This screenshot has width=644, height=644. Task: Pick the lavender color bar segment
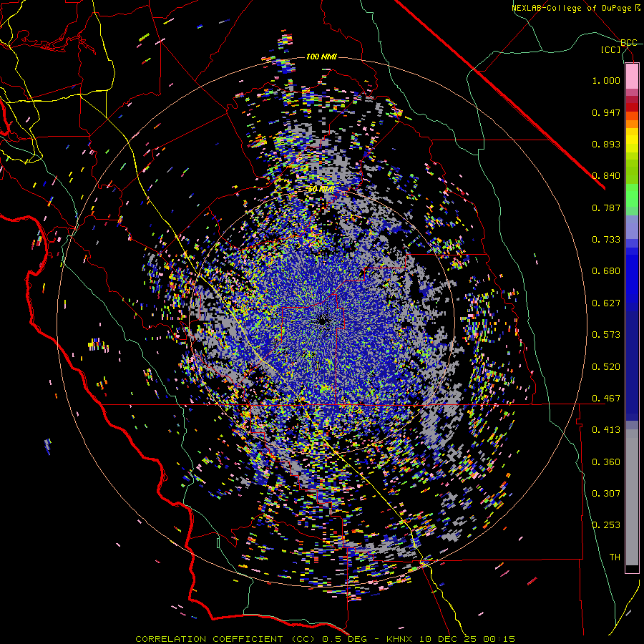click(x=632, y=228)
